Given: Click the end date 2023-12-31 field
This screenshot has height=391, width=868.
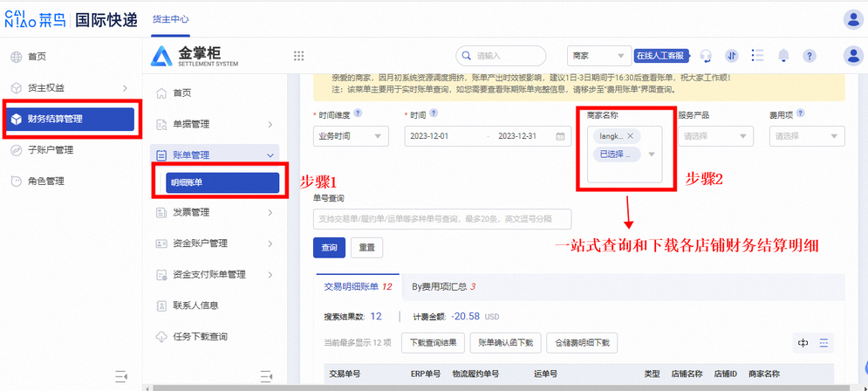Looking at the screenshot, I should pyautogui.click(x=517, y=136).
